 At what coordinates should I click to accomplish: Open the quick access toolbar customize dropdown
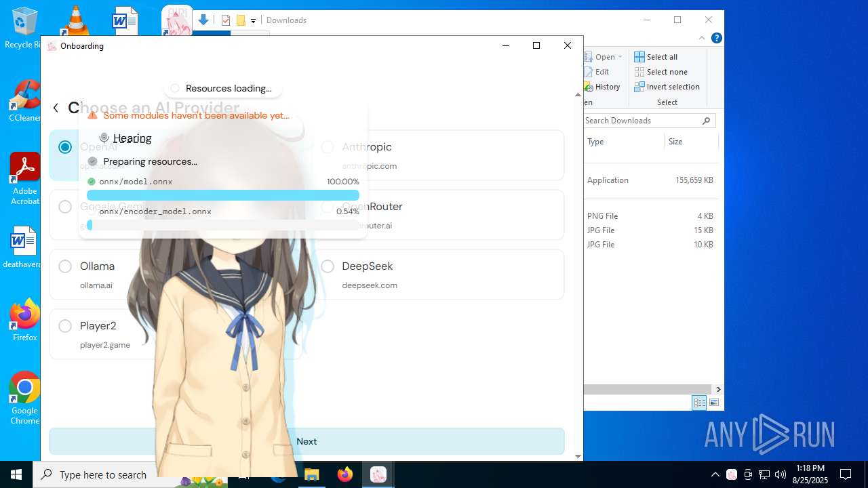coord(253,21)
